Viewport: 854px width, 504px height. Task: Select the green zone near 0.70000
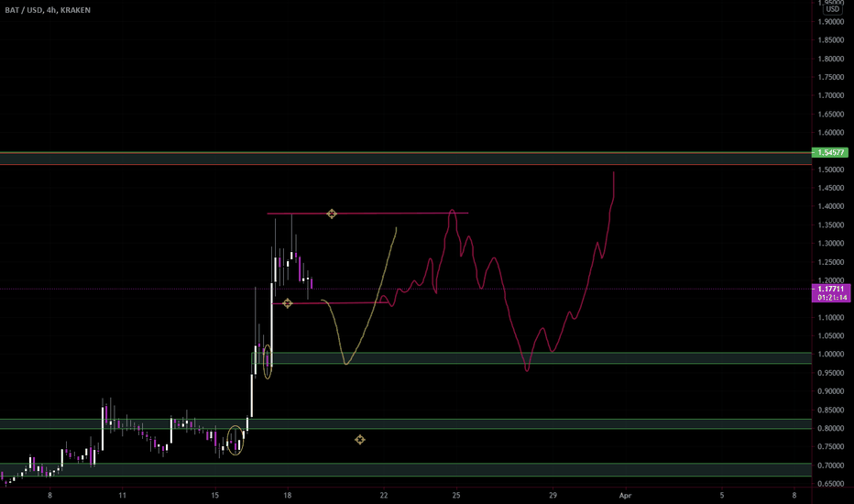click(x=406, y=470)
